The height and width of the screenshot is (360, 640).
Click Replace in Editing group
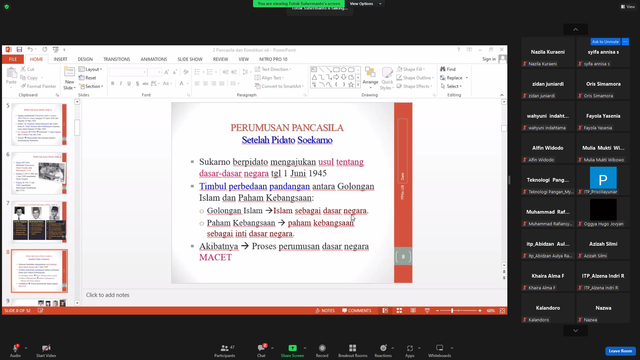tap(454, 78)
